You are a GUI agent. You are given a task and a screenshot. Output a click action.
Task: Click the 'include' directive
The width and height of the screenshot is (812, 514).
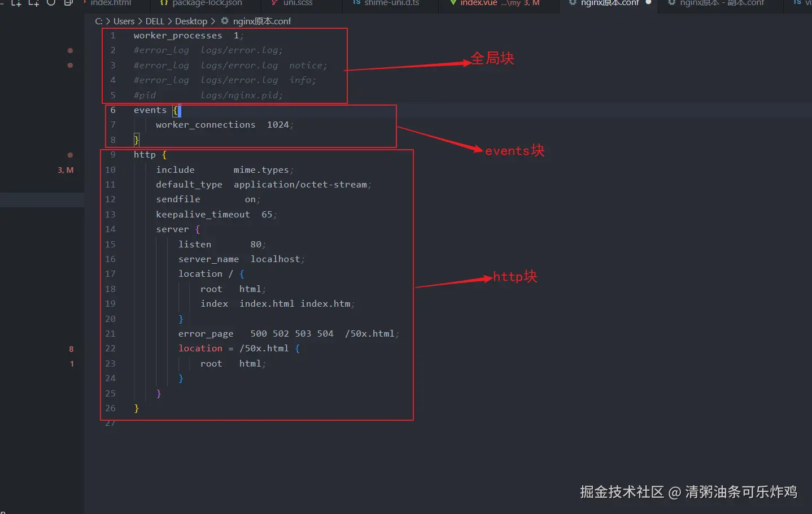(175, 170)
